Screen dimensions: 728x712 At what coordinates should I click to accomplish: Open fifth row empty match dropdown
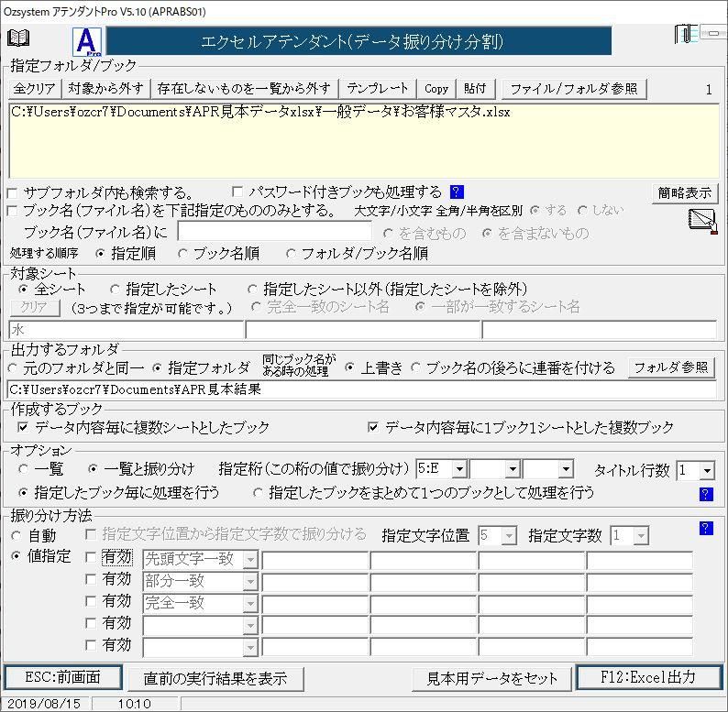[x=250, y=648]
